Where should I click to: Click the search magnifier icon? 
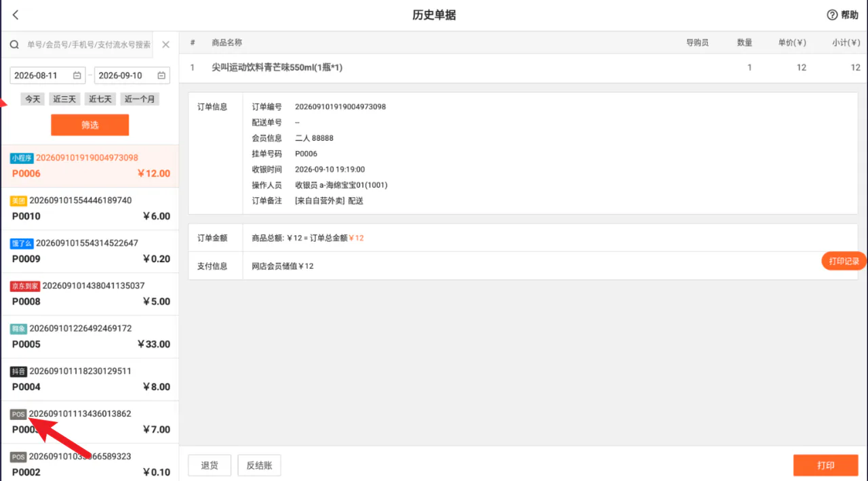pyautogui.click(x=14, y=45)
